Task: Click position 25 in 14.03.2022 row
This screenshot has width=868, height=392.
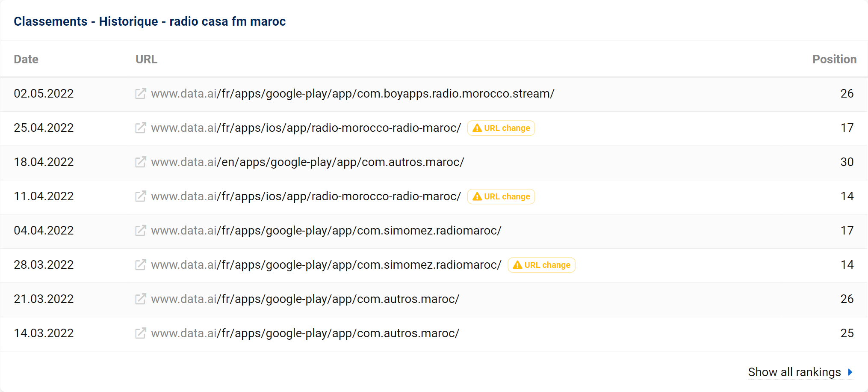Action: pos(847,333)
